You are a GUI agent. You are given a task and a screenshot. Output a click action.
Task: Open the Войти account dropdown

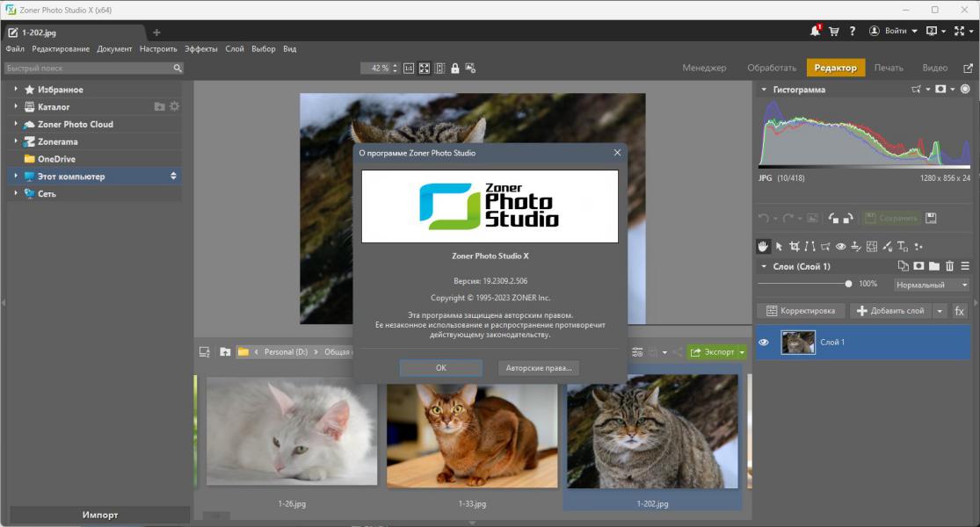[892, 31]
